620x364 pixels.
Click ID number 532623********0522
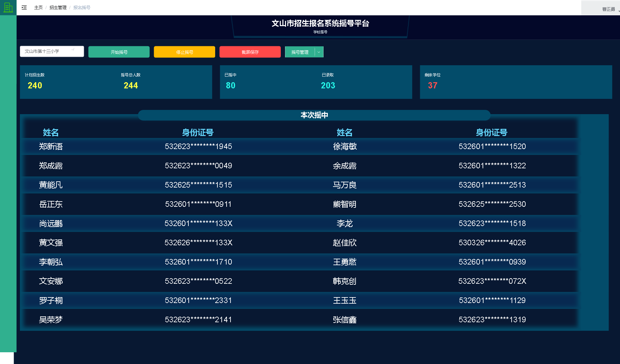pyautogui.click(x=198, y=281)
